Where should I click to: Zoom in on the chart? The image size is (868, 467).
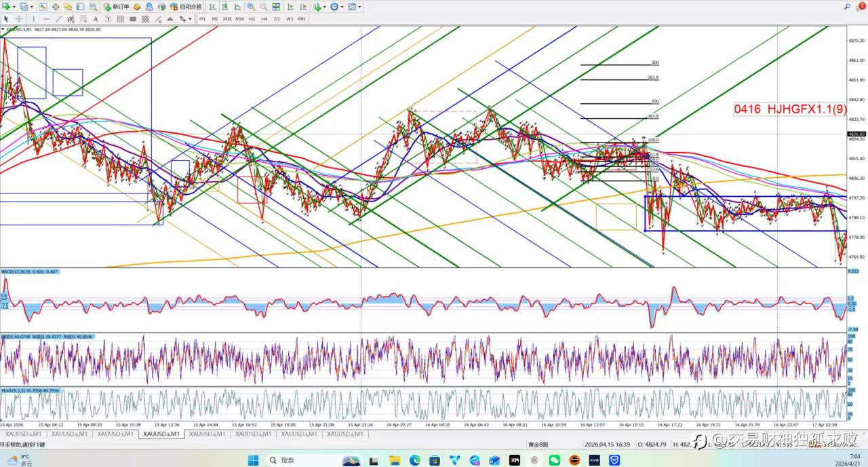tap(251, 6)
